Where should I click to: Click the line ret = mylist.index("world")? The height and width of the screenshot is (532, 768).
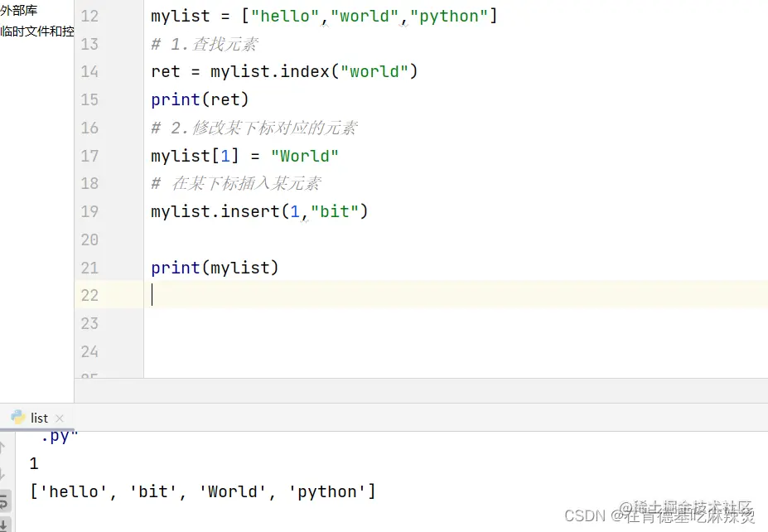284,72
